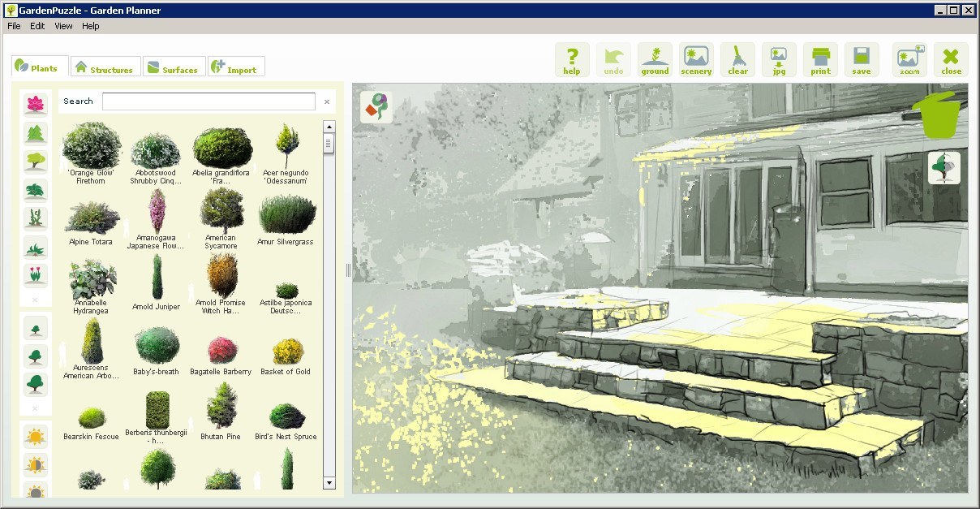Choose the scenery toolbar button

pos(696,60)
